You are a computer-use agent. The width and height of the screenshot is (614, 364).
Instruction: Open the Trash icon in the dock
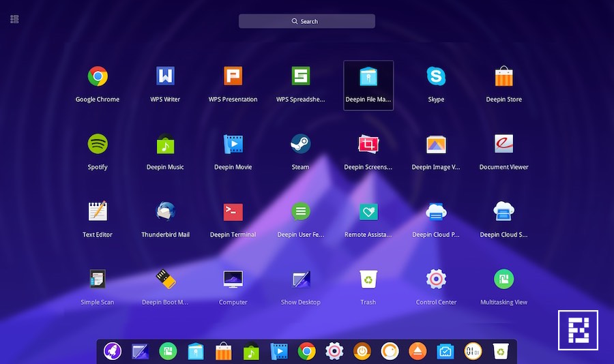point(501,352)
